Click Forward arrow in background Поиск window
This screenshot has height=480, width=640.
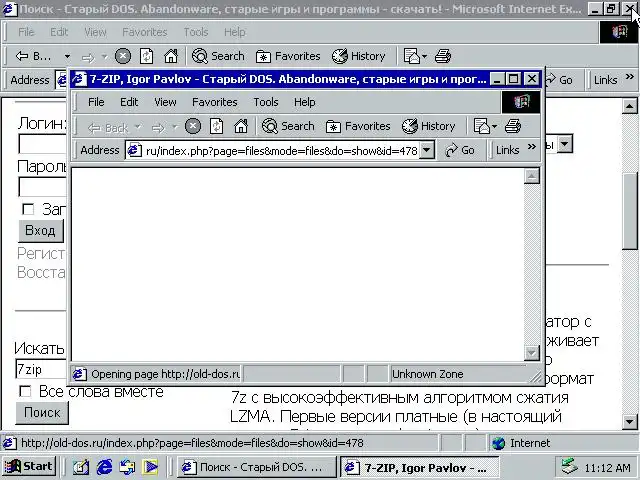[x=88, y=57]
